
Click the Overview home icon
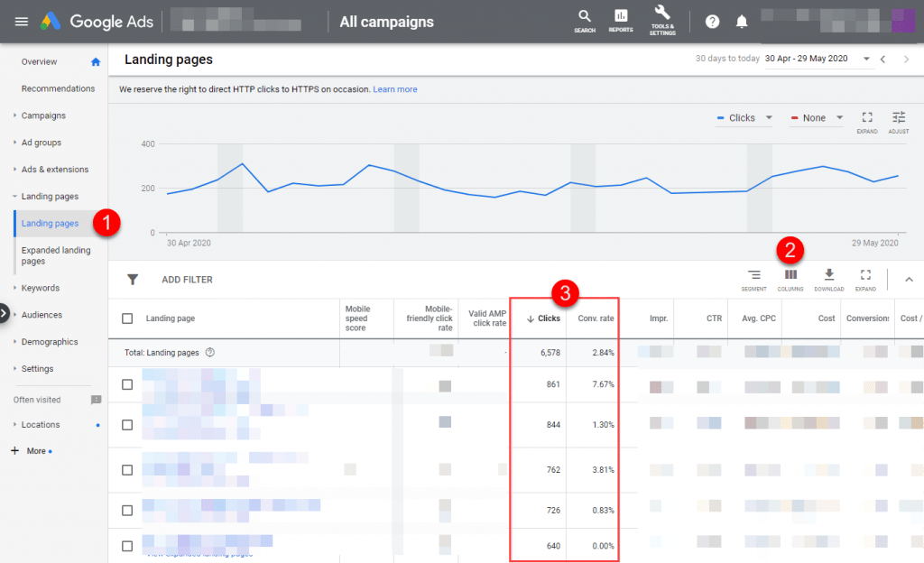[96, 62]
